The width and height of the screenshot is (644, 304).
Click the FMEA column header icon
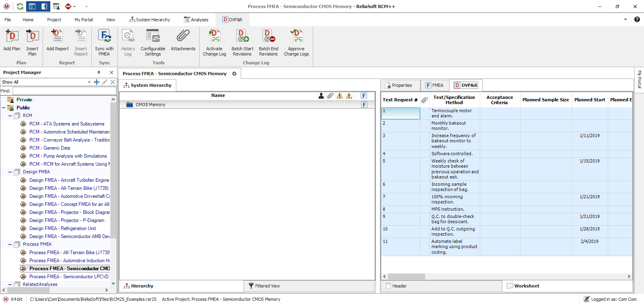364,96
